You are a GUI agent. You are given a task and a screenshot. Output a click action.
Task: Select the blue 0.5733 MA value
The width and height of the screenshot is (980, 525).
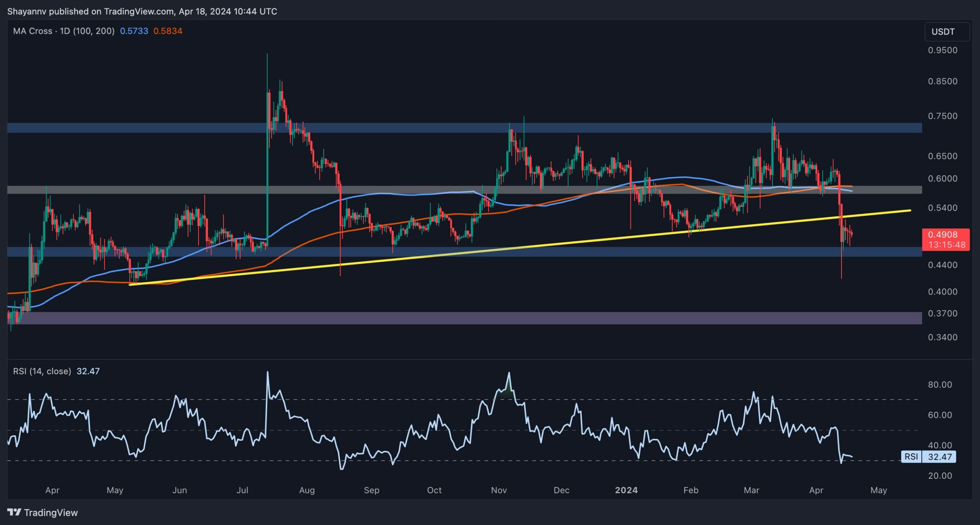pos(134,31)
